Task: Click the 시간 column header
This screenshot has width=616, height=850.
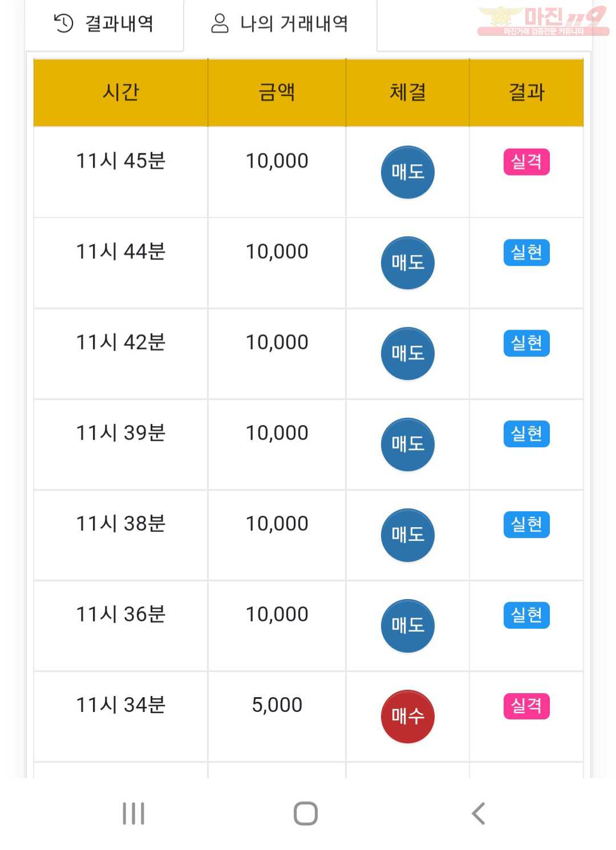Action: (x=121, y=92)
